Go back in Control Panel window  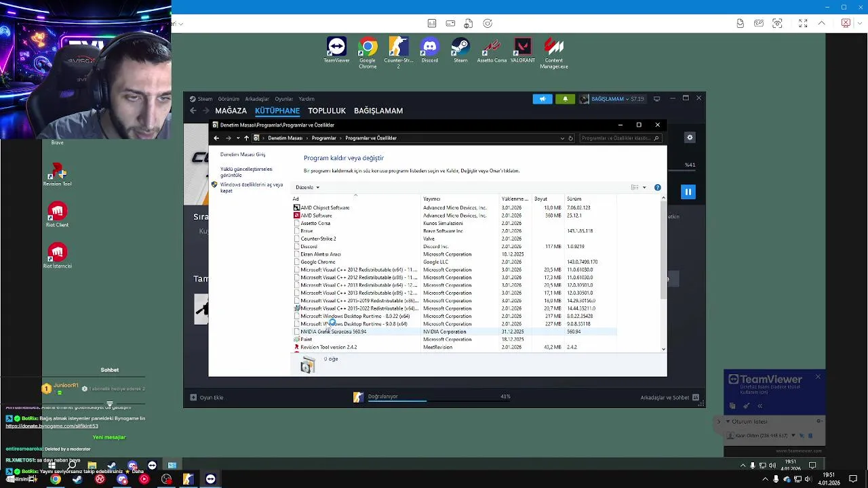click(216, 138)
